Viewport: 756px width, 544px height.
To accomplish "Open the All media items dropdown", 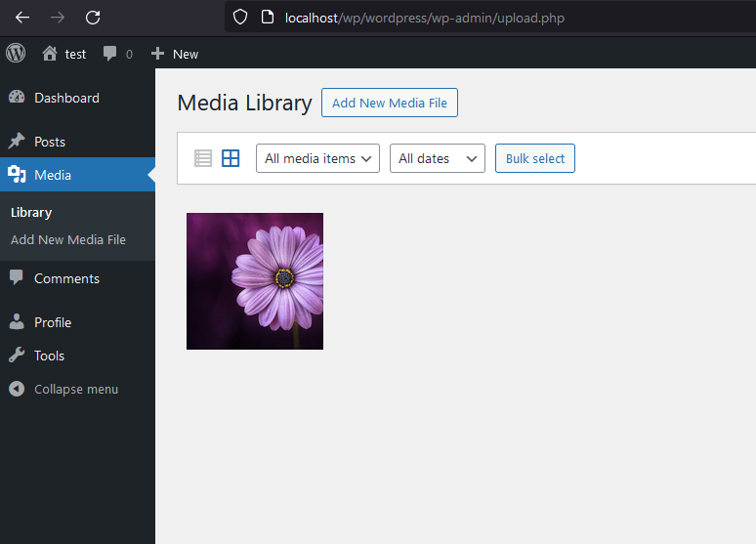I will [x=317, y=158].
